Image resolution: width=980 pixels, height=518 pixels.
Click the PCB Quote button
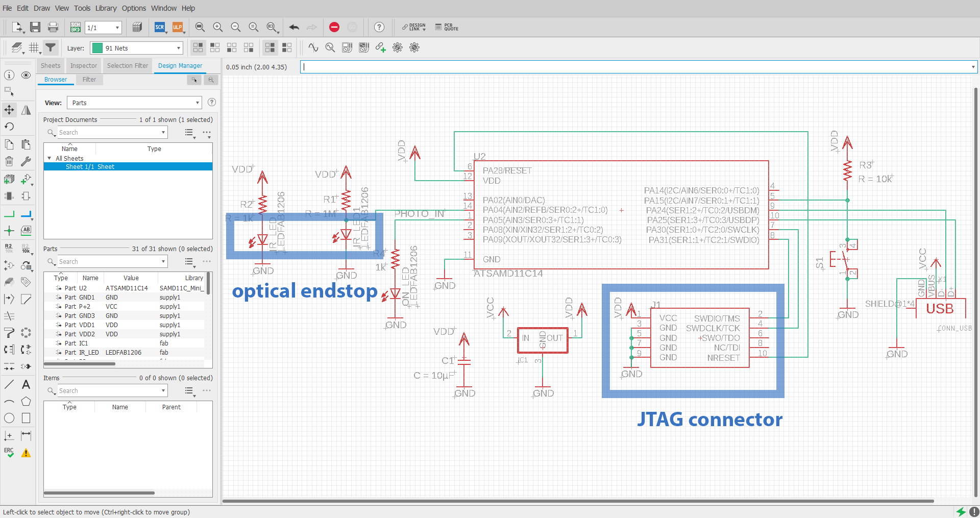[x=447, y=27]
